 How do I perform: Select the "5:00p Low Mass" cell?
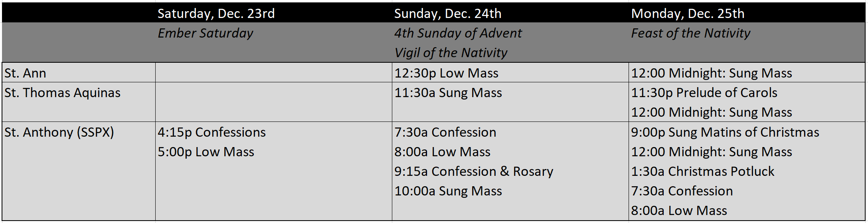coord(206,152)
